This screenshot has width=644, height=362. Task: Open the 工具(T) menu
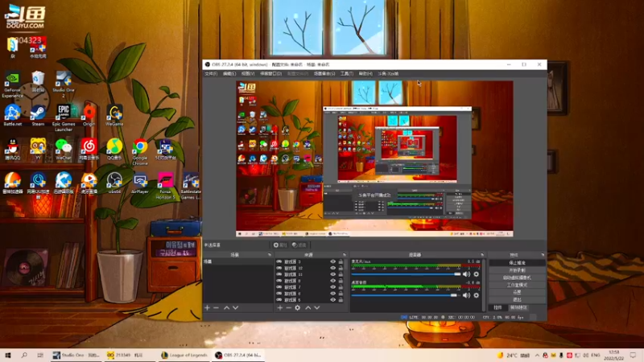coord(347,73)
